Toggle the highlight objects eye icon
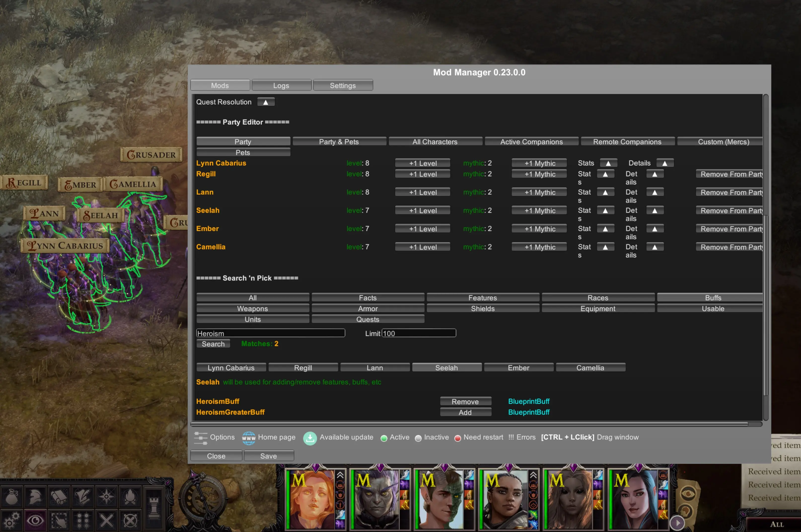The width and height of the screenshot is (801, 532). 35,520
